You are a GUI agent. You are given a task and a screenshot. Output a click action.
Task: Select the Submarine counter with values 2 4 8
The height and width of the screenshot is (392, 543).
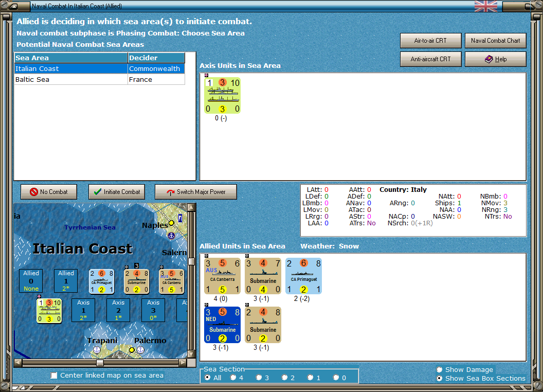[x=263, y=325]
